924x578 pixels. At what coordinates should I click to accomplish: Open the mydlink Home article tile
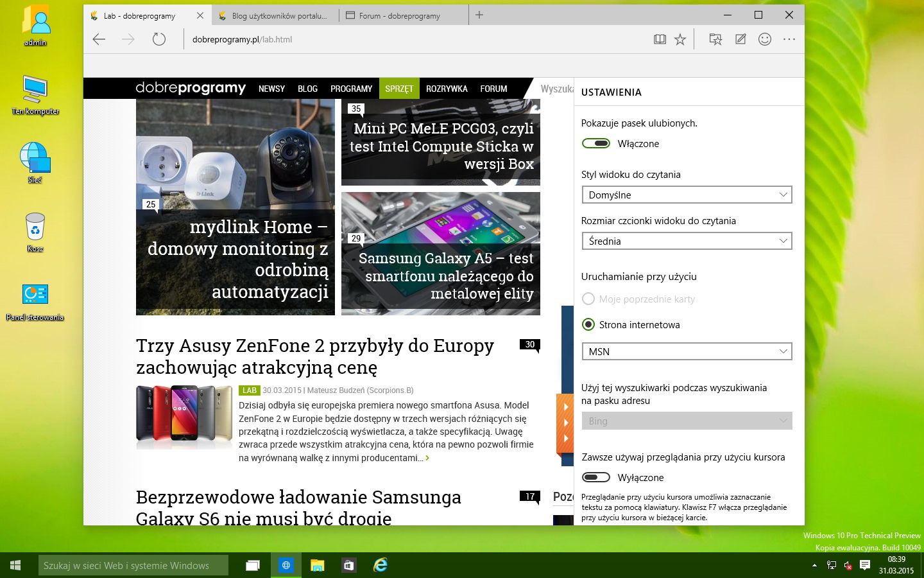click(x=235, y=207)
